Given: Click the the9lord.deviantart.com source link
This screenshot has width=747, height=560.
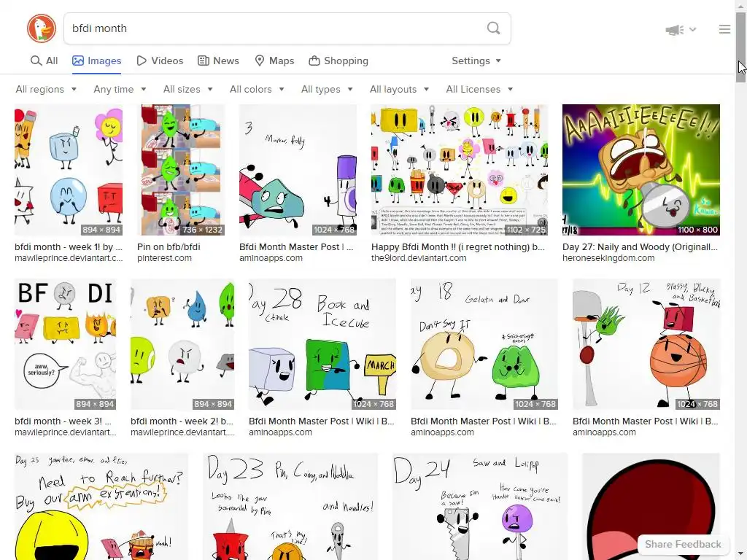Looking at the screenshot, I should pos(419,258).
